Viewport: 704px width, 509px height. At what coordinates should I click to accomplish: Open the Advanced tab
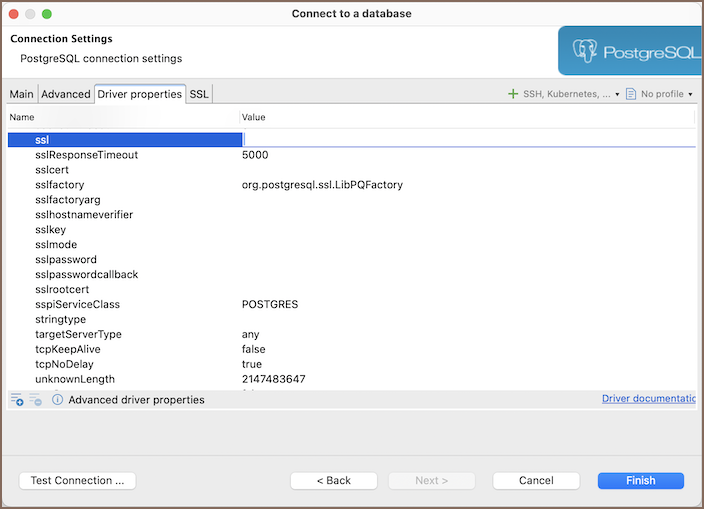pos(66,94)
